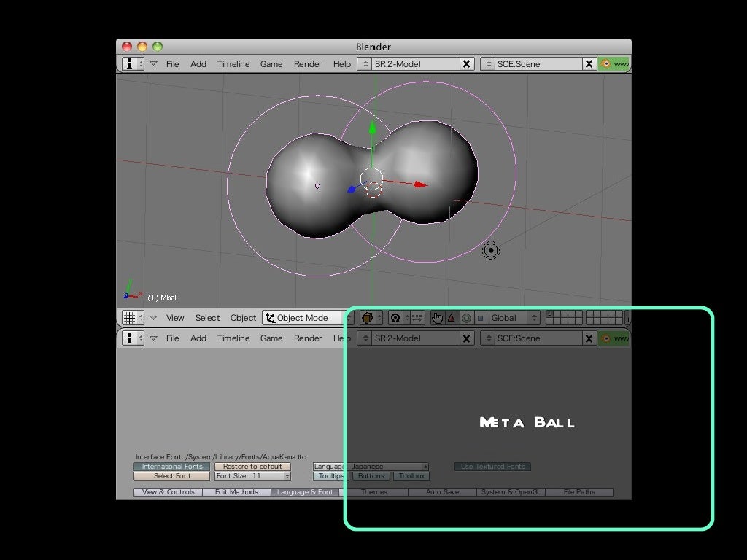Open SR:2-Model screen selector in top header
Image resolution: width=747 pixels, height=560 pixels.
click(x=365, y=64)
